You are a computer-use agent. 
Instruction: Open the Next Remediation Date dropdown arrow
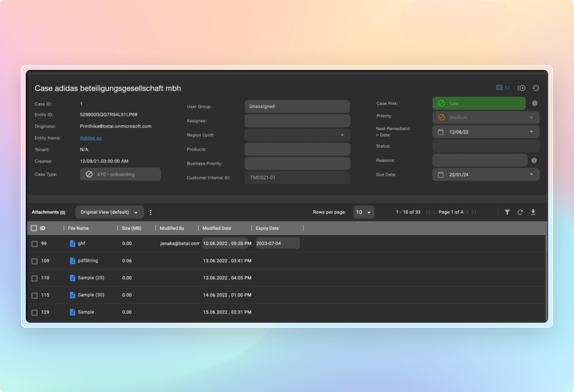(x=531, y=132)
